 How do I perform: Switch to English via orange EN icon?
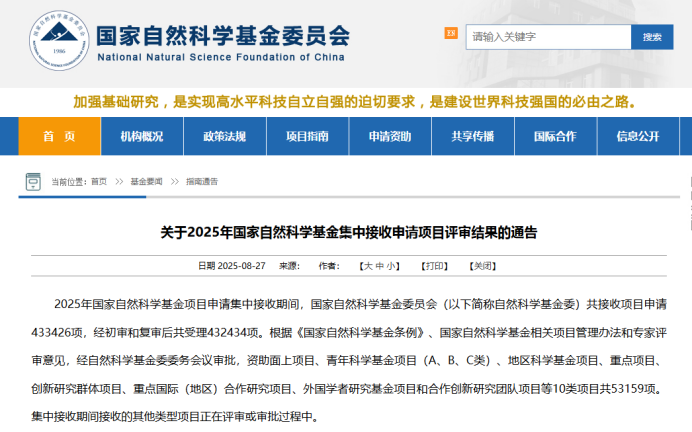(x=451, y=33)
